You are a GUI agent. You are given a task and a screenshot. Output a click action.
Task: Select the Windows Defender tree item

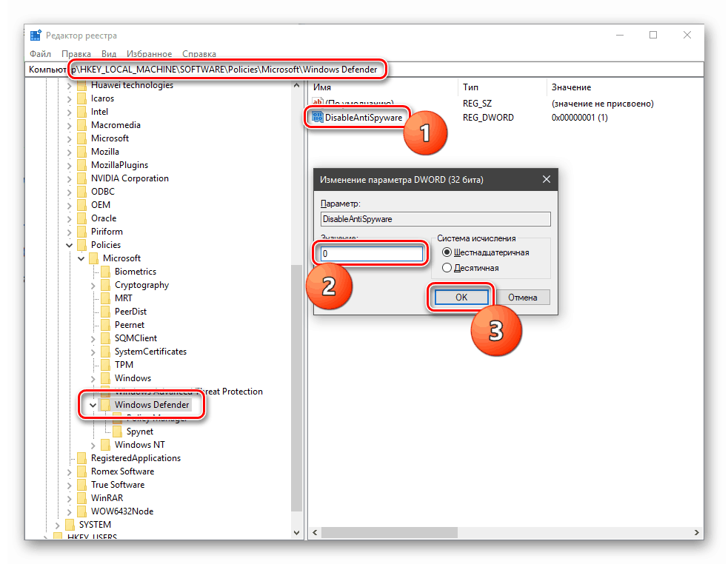tap(152, 405)
